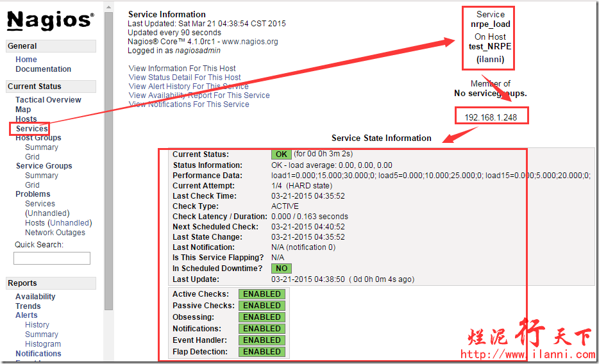Click the Next Scheduled Check time value
Screen dimensions: 599x364
(x=308, y=227)
